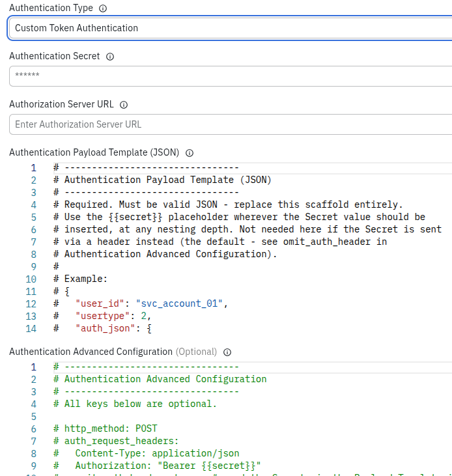Click the '# http_method: POST' line

tap(106, 429)
